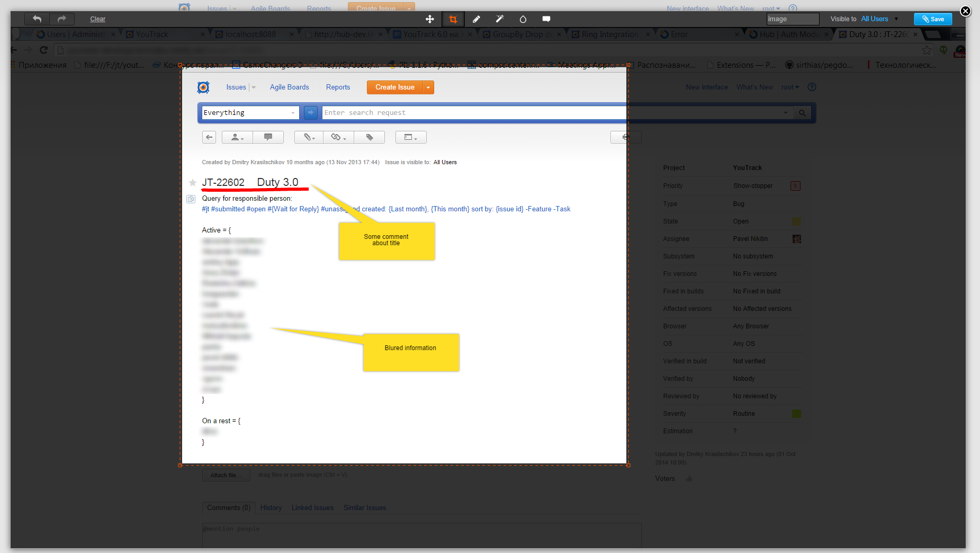980x553 pixels.
Task: Open the paperclip attach menu
Action: (309, 137)
